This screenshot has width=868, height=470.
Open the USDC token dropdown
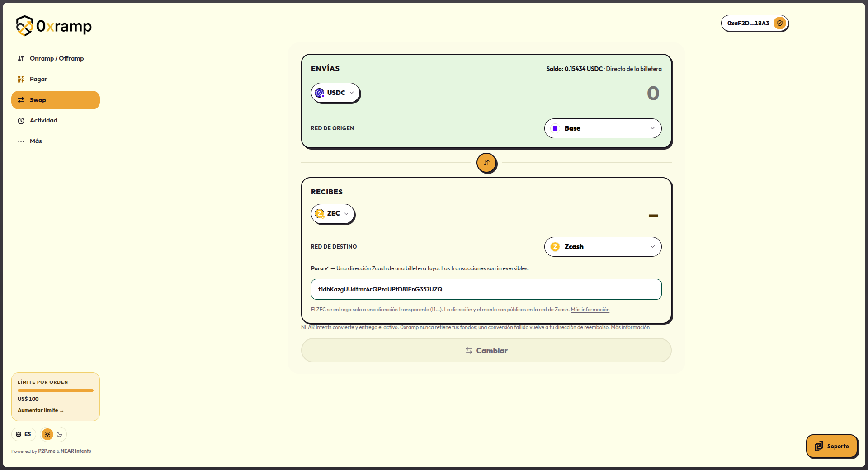click(x=335, y=93)
